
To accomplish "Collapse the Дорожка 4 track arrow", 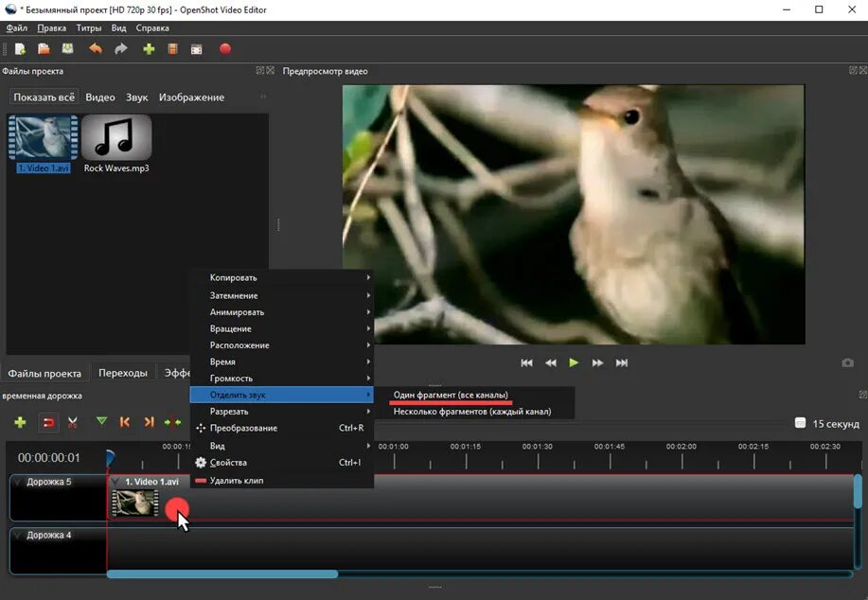I will 18,536.
